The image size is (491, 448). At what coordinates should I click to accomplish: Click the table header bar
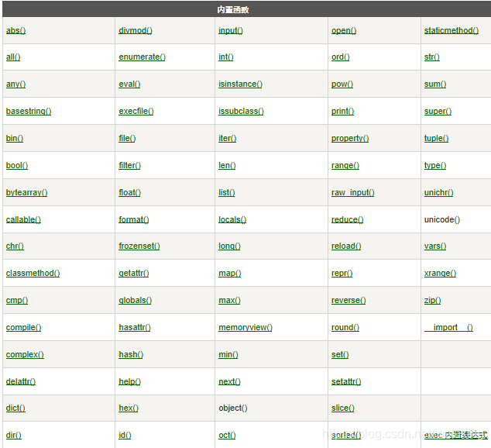[x=247, y=9]
